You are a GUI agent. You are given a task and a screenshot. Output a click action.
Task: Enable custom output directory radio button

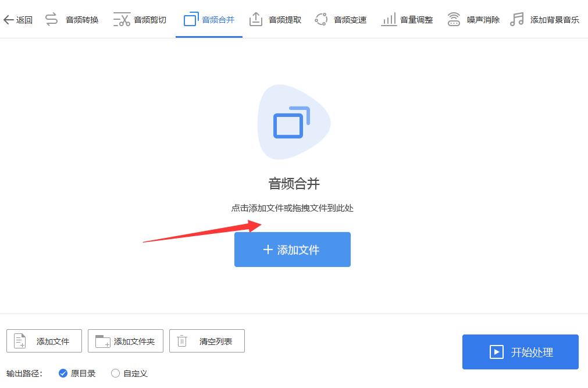coord(115,374)
